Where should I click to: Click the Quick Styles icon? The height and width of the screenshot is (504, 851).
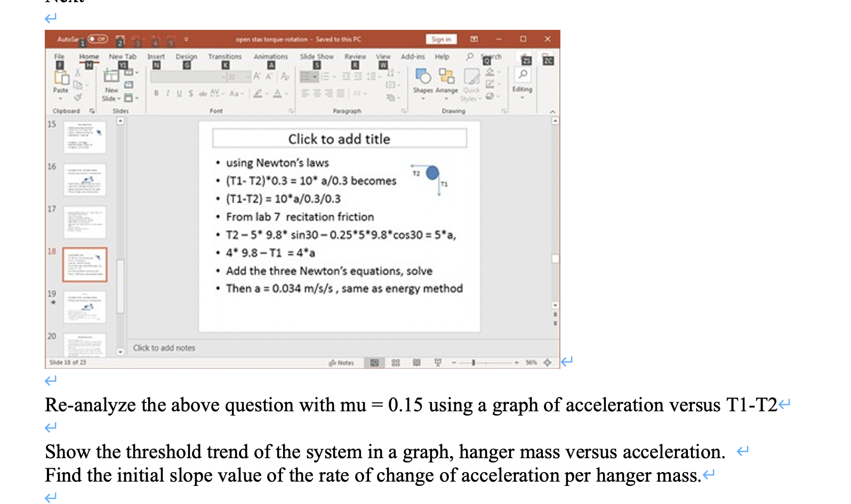[x=471, y=76]
